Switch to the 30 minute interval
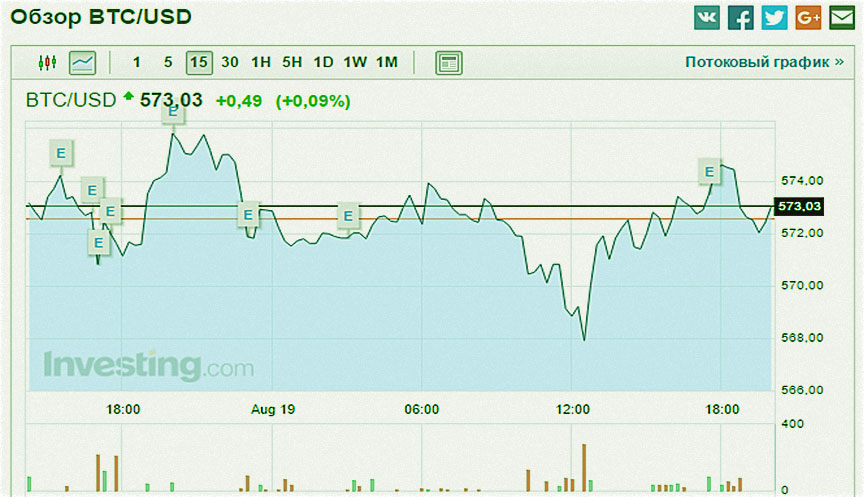 (230, 62)
